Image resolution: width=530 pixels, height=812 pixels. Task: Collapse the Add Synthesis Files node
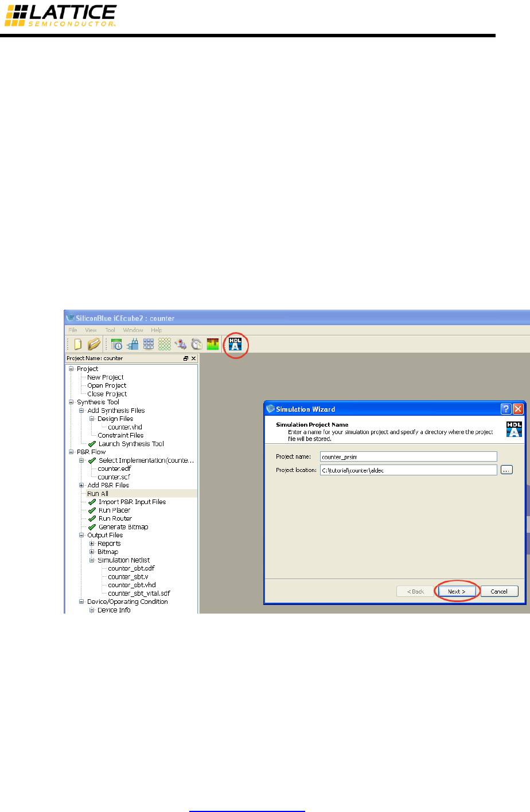(81, 411)
